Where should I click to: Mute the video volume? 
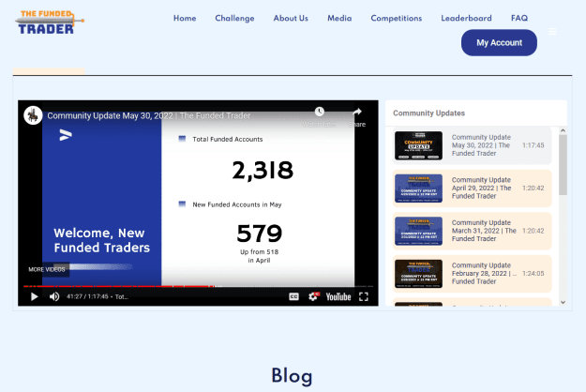coord(54,296)
